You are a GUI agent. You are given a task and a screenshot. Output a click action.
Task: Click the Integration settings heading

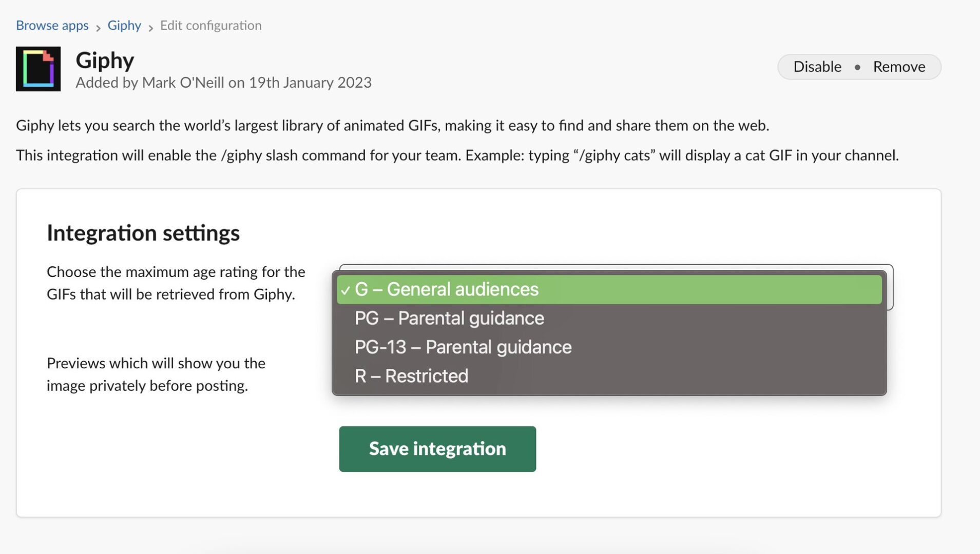click(x=143, y=233)
